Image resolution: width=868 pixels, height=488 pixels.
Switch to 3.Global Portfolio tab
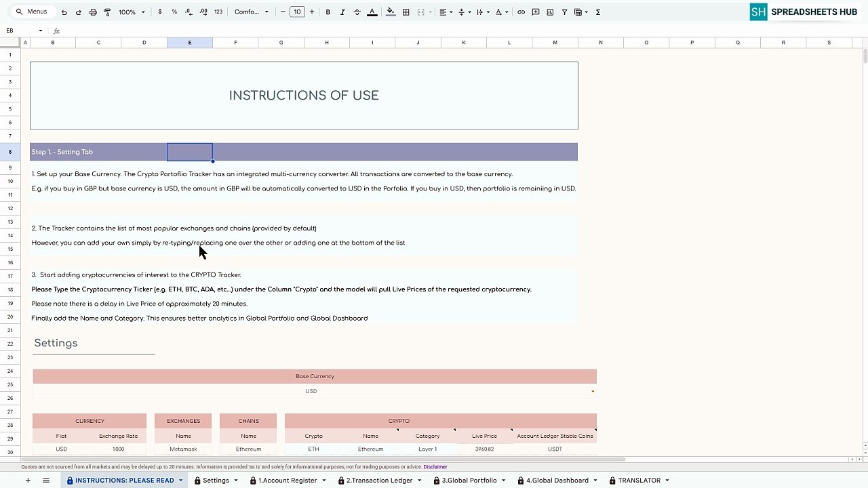(x=469, y=481)
